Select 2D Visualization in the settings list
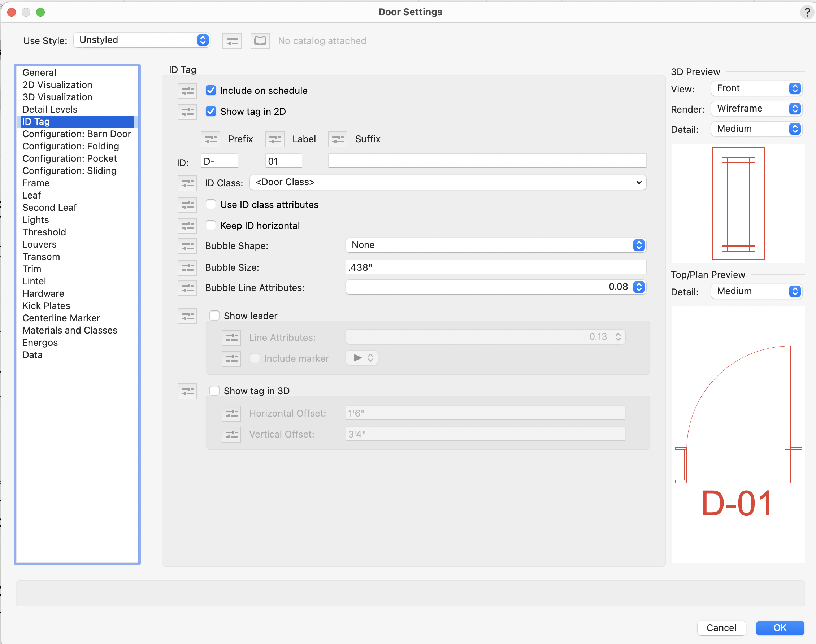Screen dimensions: 816x644 click(57, 85)
